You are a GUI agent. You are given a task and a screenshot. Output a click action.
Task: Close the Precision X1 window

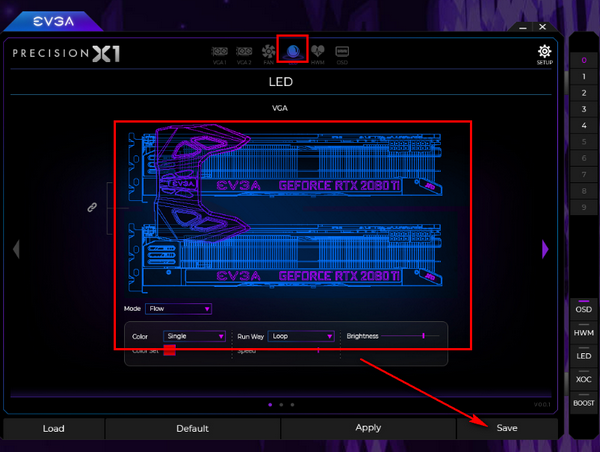pyautogui.click(x=542, y=27)
